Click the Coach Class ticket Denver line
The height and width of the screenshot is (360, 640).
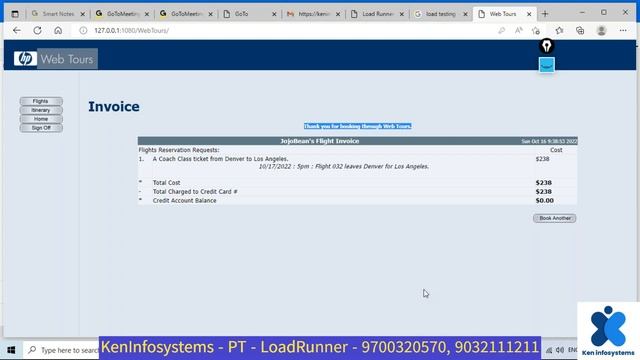220,159
